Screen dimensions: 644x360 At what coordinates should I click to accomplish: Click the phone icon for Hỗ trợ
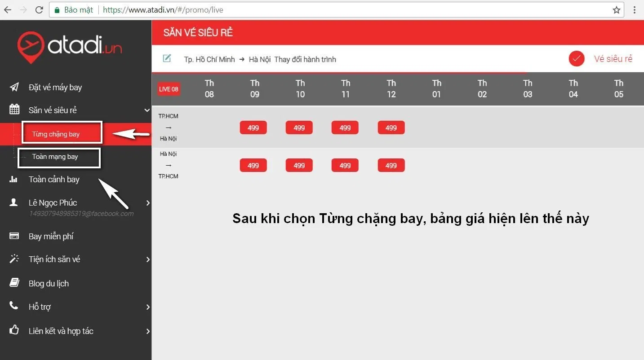coord(14,306)
